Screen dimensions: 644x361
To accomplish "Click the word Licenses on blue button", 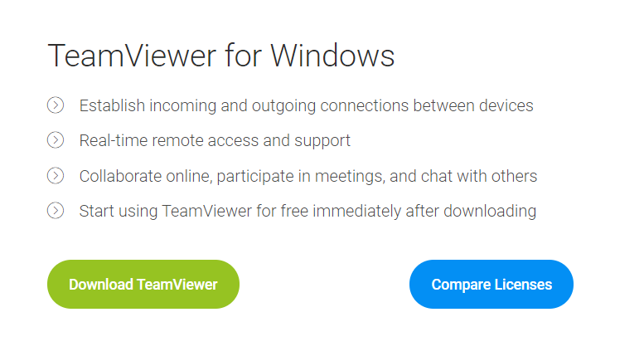I will (523, 285).
